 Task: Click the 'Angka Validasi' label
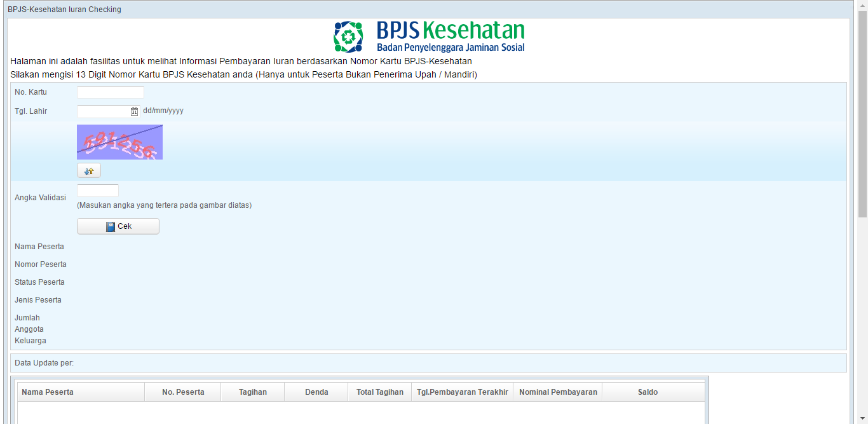pyautogui.click(x=40, y=198)
